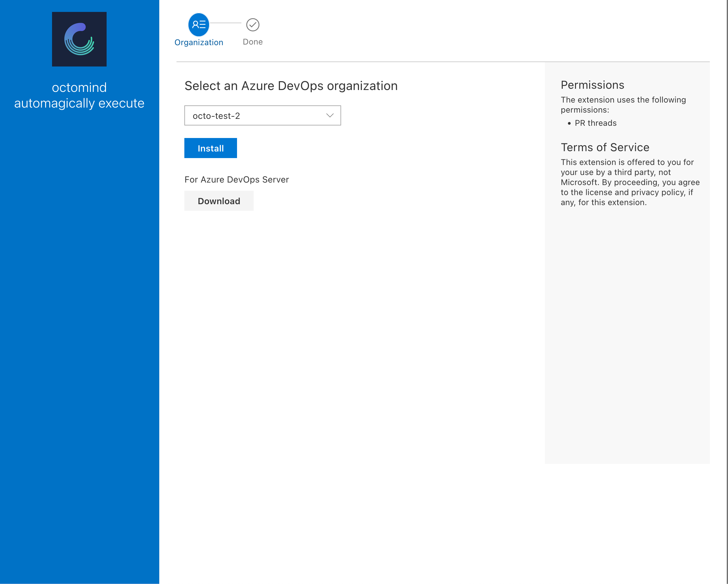This screenshot has width=728, height=584.
Task: Open the octo-test-2 organization dropdown
Action: (x=263, y=115)
